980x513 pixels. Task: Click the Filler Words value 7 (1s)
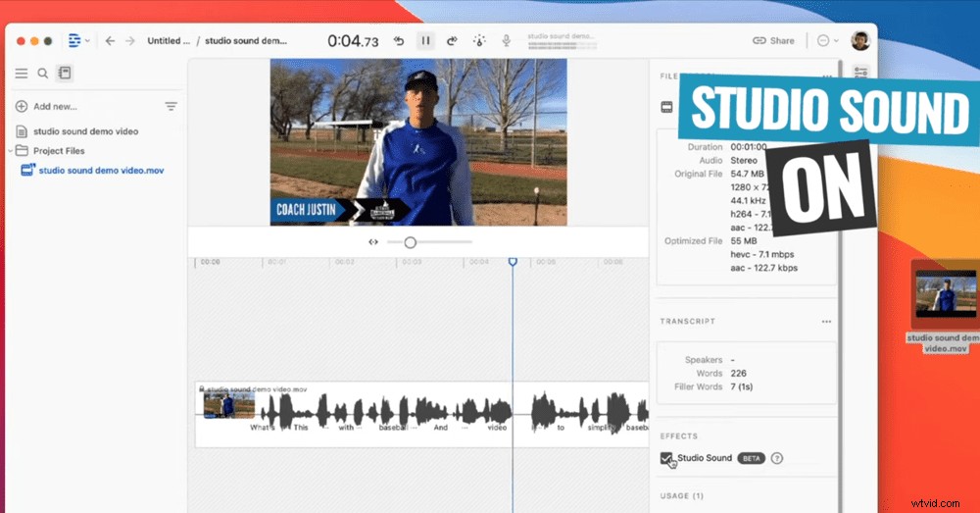tap(742, 386)
